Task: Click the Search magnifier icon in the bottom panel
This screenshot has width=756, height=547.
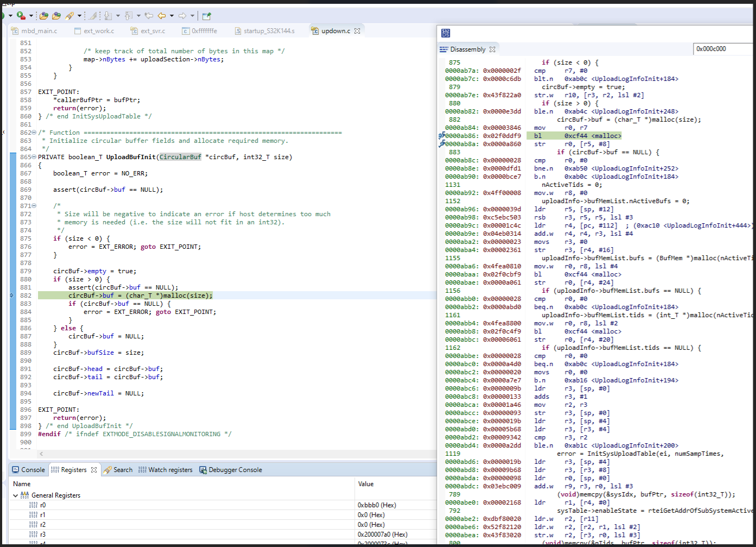Action: (x=107, y=469)
